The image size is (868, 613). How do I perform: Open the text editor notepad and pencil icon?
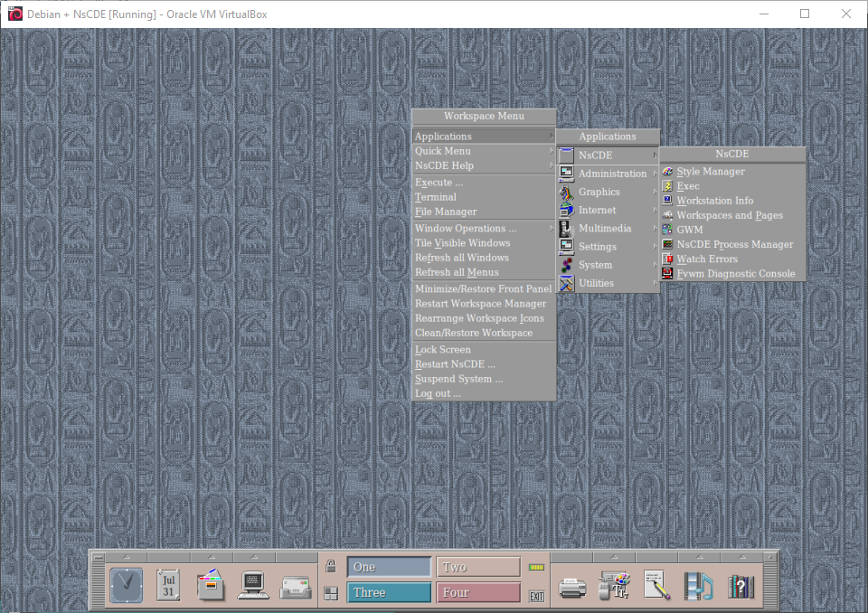pyautogui.click(x=656, y=586)
